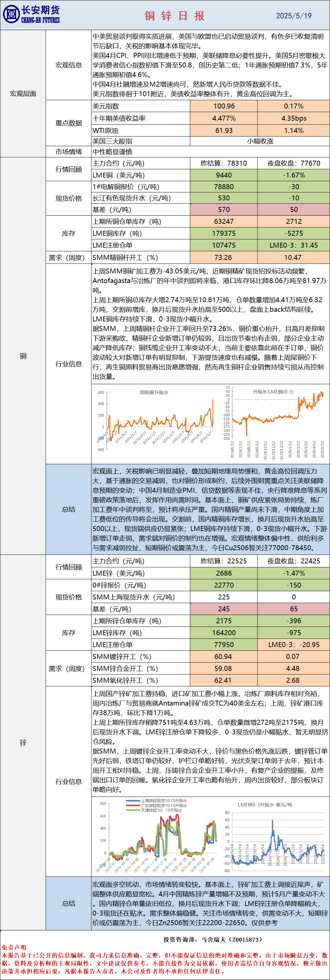Viewport: 330px width, 980px height.
Task: Select the -975 change cell
Action: click(x=294, y=633)
